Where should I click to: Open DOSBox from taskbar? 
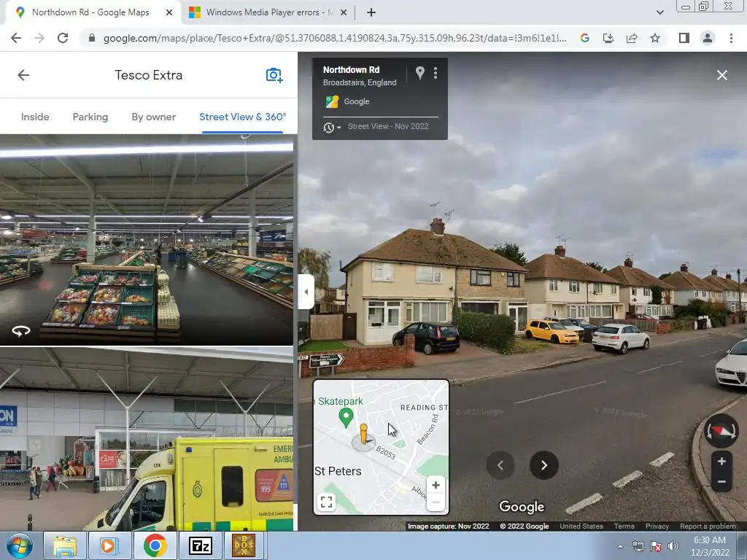coord(244,545)
